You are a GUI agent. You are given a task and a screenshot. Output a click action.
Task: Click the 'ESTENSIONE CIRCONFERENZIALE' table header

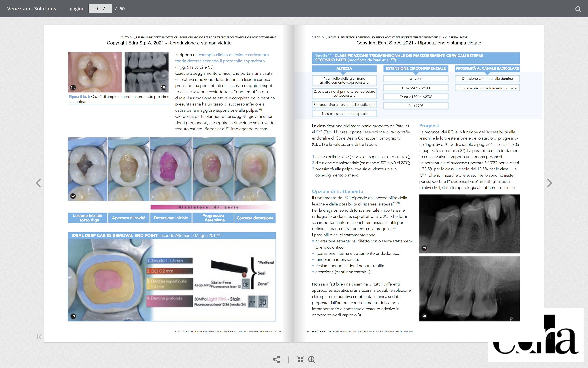point(416,68)
